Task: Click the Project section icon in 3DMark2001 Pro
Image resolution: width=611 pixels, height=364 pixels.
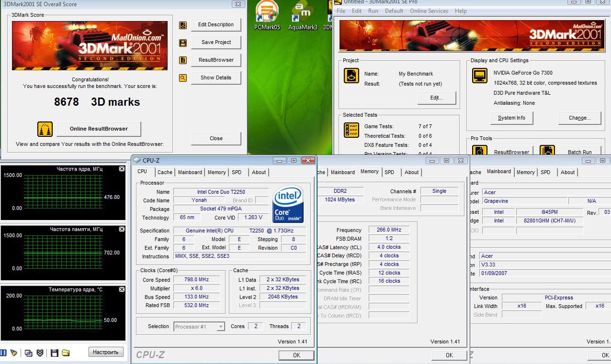Action: [x=351, y=76]
